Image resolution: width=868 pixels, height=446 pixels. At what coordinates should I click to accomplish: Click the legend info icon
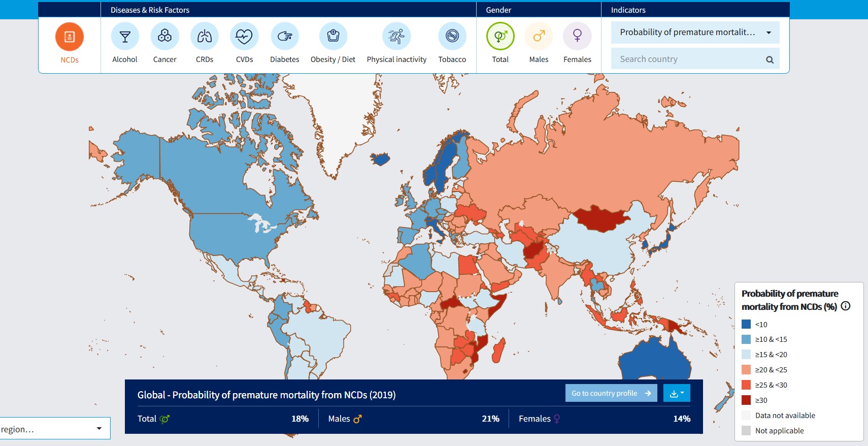(846, 306)
